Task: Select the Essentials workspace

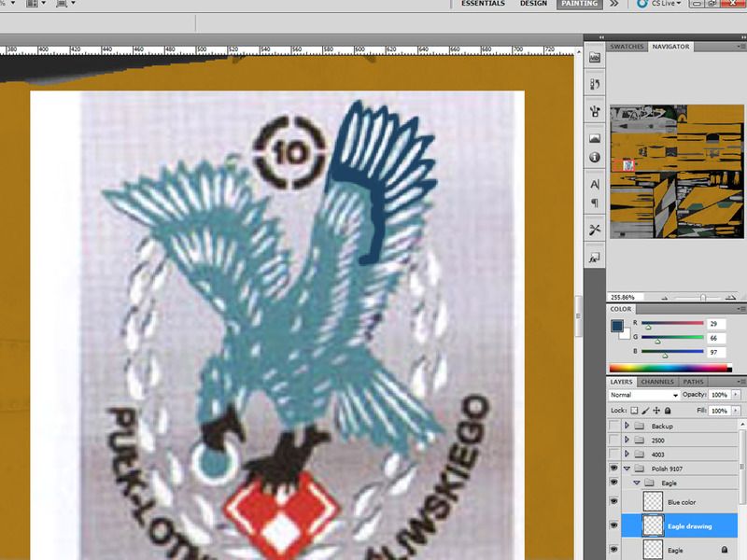Action: click(484, 4)
